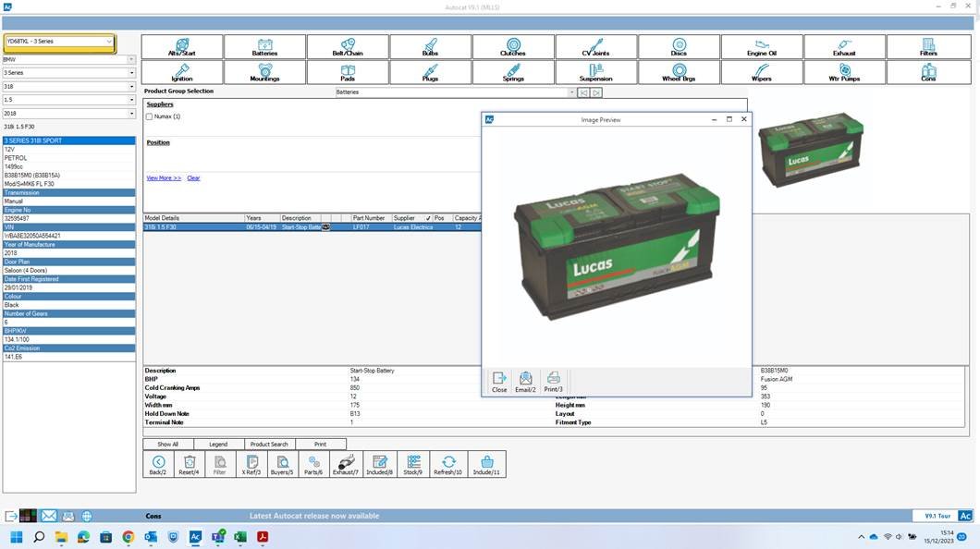The height and width of the screenshot is (549, 980).
Task: Click the Refresh/10 button
Action: [448, 465]
